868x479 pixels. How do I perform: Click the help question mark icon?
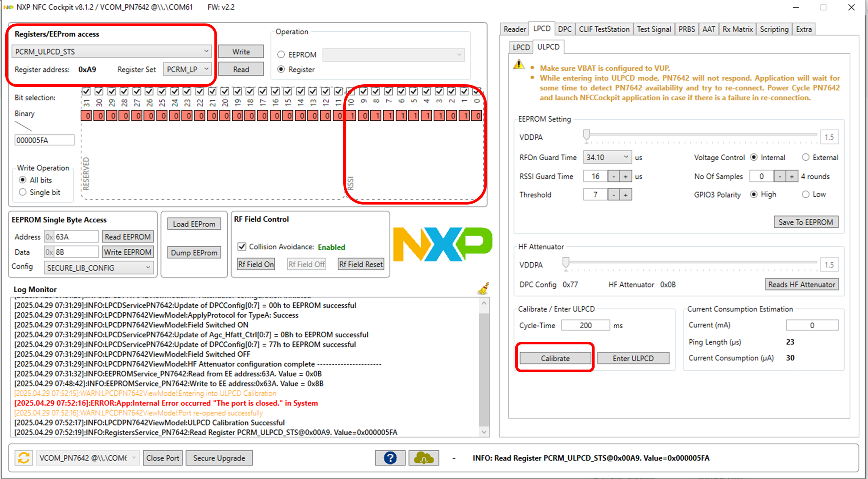pyautogui.click(x=389, y=458)
